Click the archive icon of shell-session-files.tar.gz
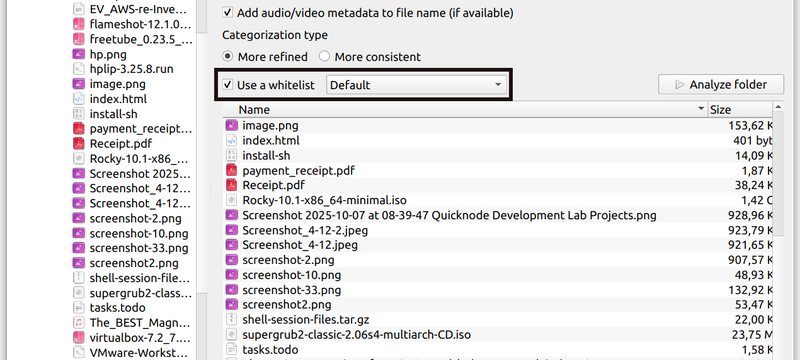800x360 pixels. tap(232, 320)
